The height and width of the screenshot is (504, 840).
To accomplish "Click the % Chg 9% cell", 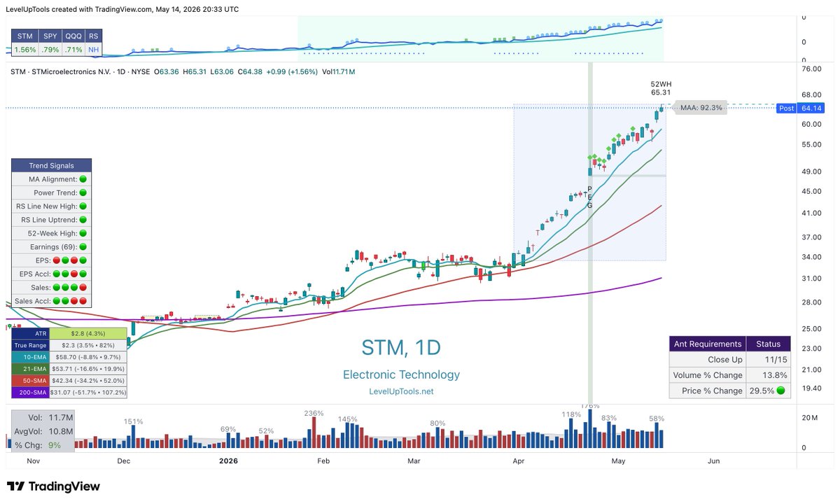I will (x=43, y=445).
